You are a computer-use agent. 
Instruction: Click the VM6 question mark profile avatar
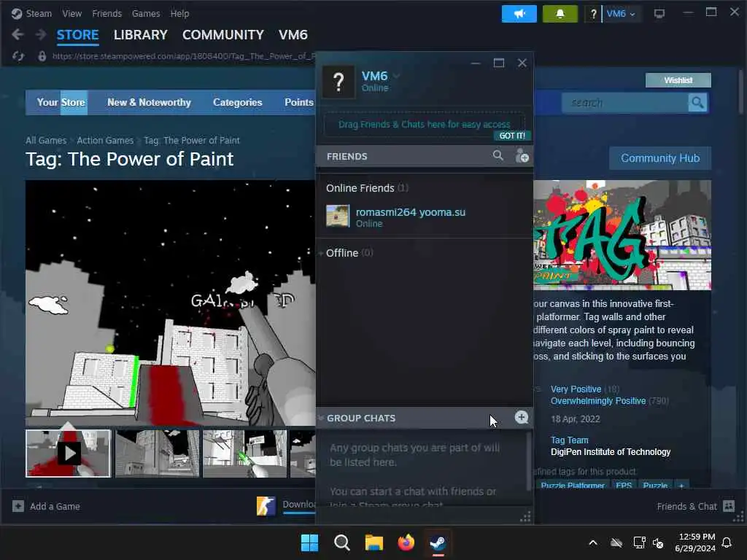point(338,82)
